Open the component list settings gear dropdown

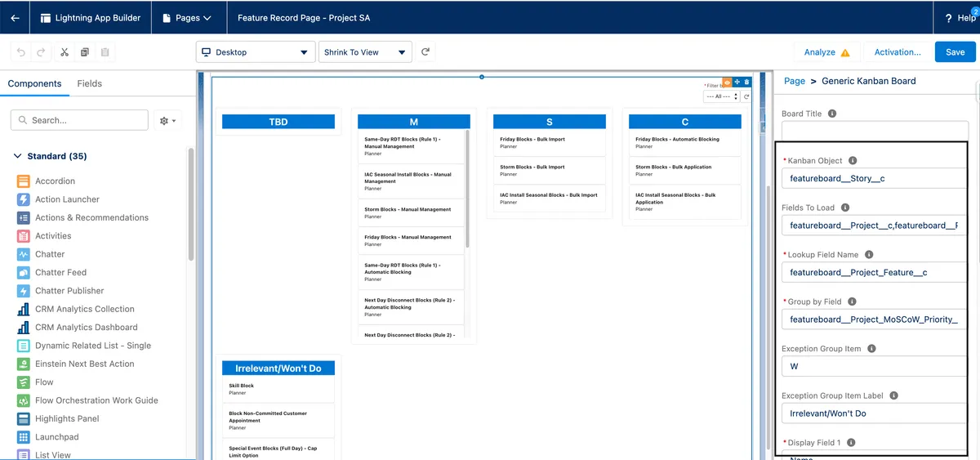pos(168,120)
